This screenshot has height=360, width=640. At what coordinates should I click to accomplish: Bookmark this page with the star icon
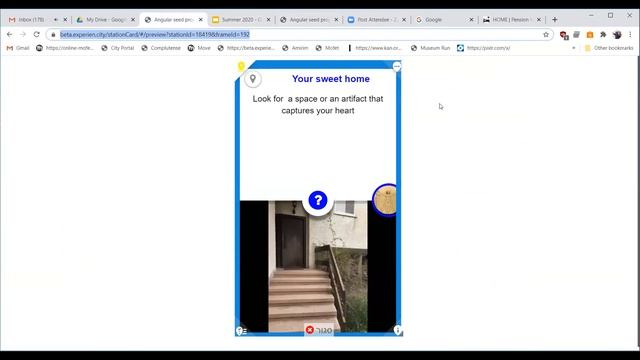tap(546, 35)
